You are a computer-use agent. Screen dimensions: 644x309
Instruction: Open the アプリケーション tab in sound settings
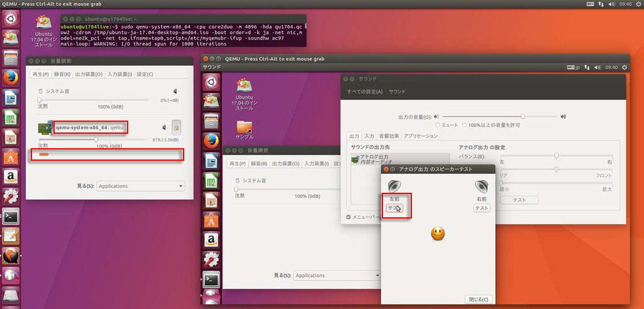coord(421,136)
